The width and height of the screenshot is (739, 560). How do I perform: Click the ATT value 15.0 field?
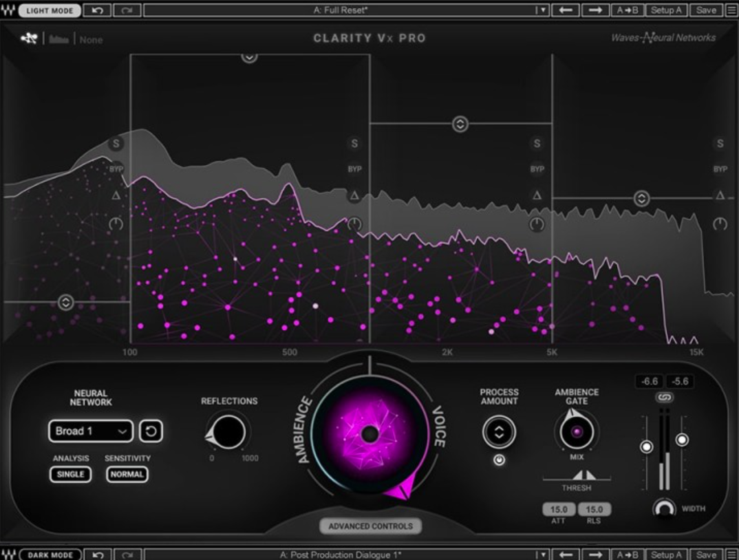click(x=559, y=509)
